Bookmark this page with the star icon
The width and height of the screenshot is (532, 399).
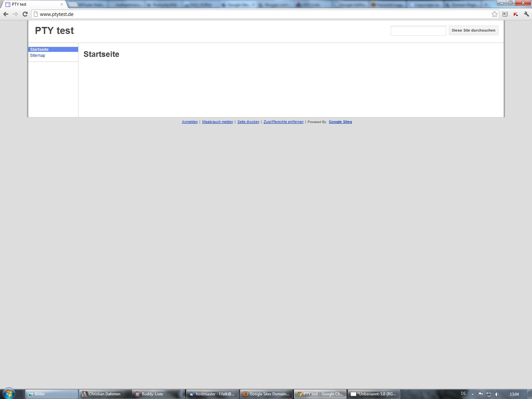pos(494,14)
